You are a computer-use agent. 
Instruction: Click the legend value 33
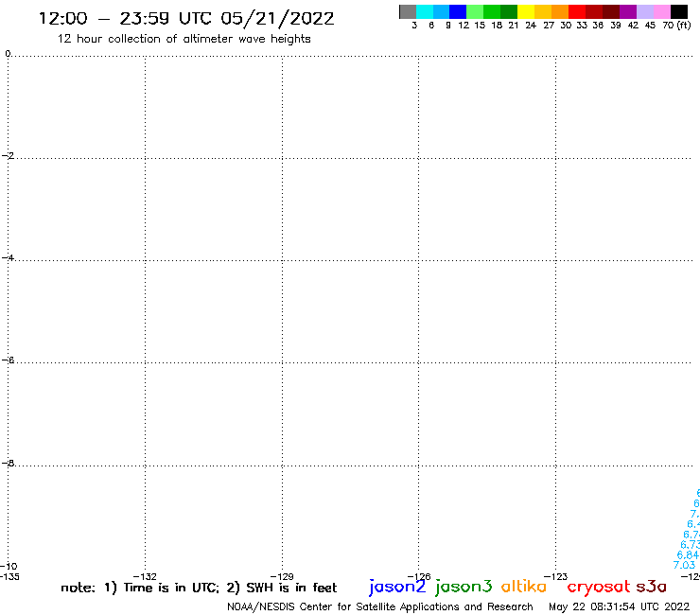point(582,26)
